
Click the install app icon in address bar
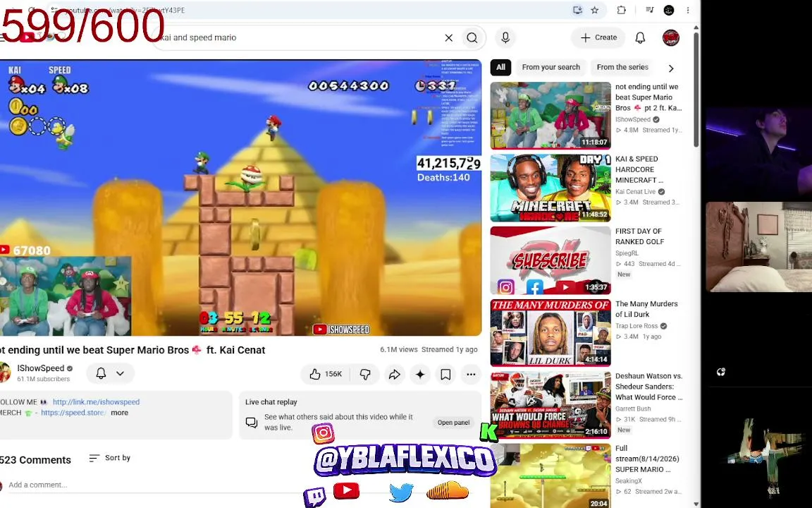(577, 10)
